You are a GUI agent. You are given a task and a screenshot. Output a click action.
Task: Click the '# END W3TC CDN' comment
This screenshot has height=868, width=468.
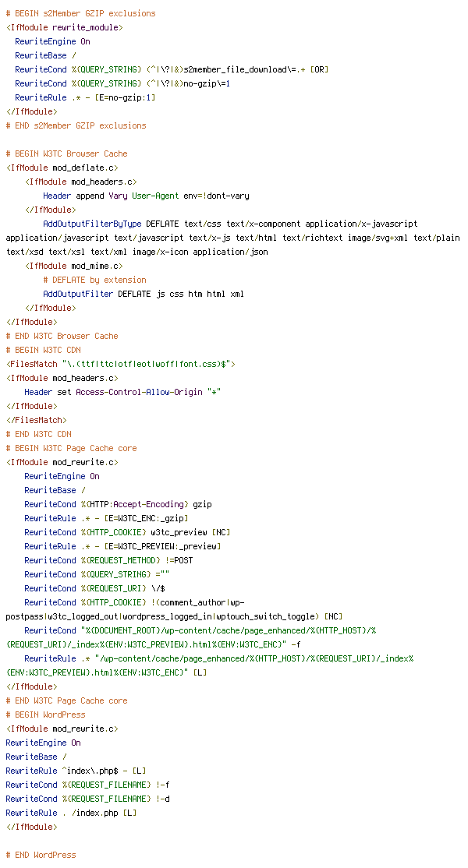click(38, 434)
